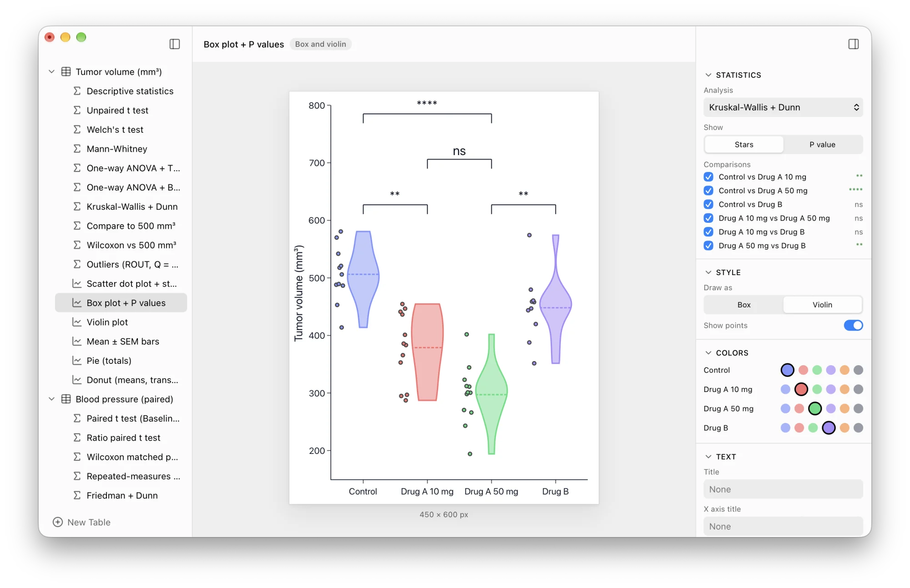Viewport: 910px width, 588px height.
Task: Open the Analysis Kruskal-Wallis + Dunn dropdown
Action: (x=783, y=107)
